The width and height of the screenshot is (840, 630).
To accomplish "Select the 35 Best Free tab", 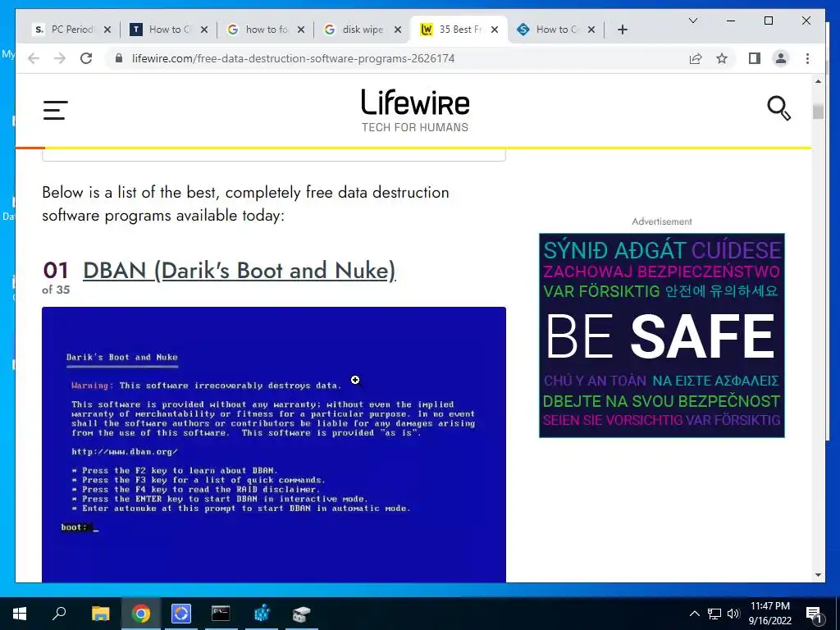I will click(459, 30).
